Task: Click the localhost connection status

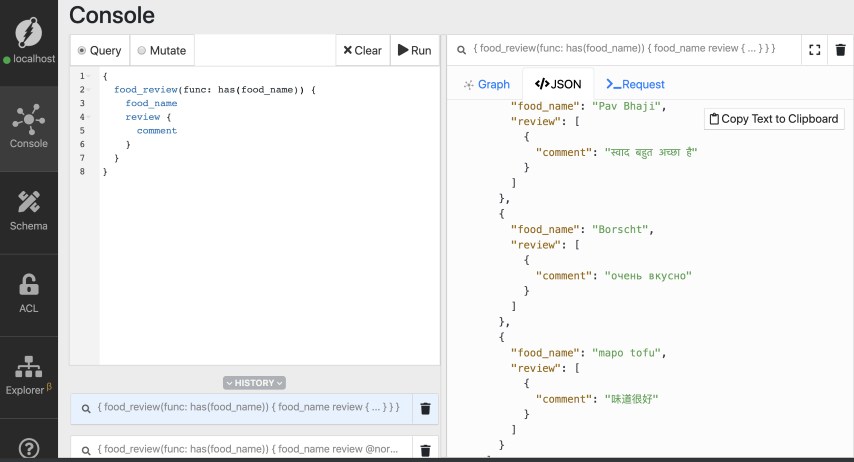Action: point(29,59)
